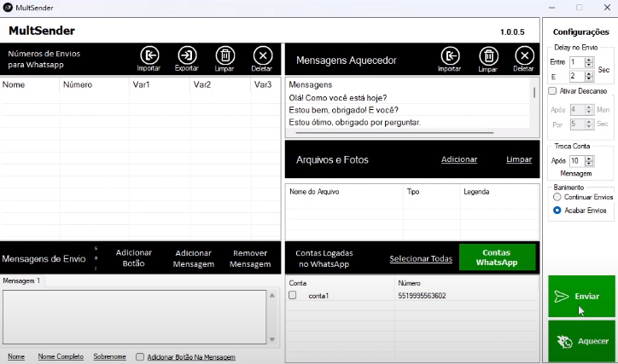
Task: Export the send numbers list
Action: 187,59
